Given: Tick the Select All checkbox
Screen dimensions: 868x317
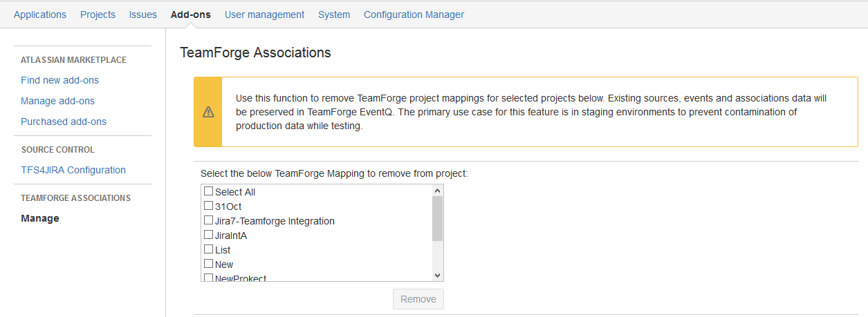Looking at the screenshot, I should (x=208, y=191).
